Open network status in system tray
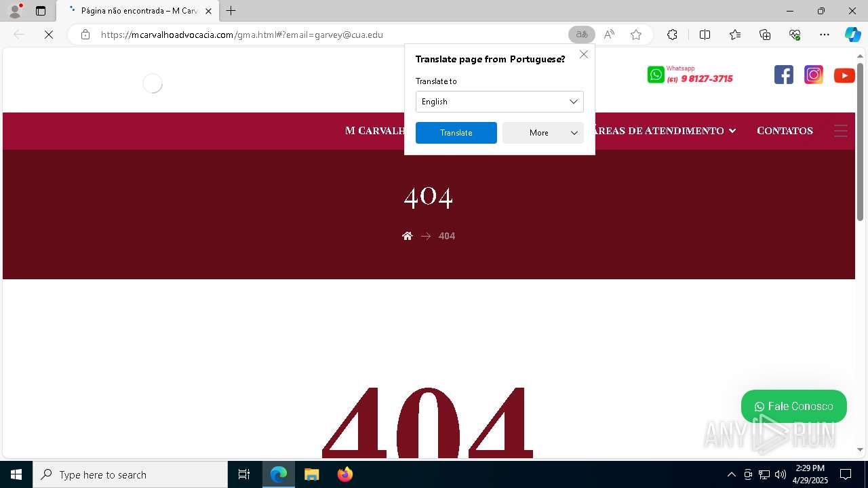 764,474
